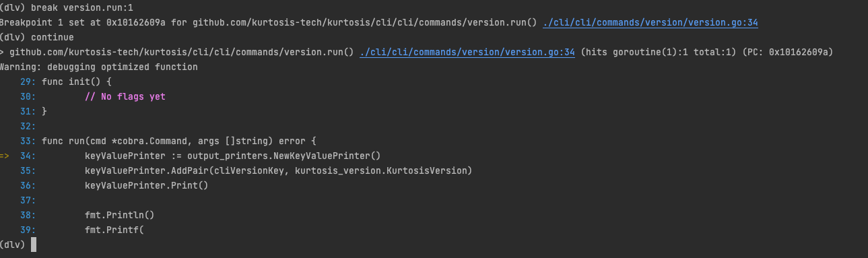
Task: Open version.go:34 link in breakpoint line
Action: (650, 22)
